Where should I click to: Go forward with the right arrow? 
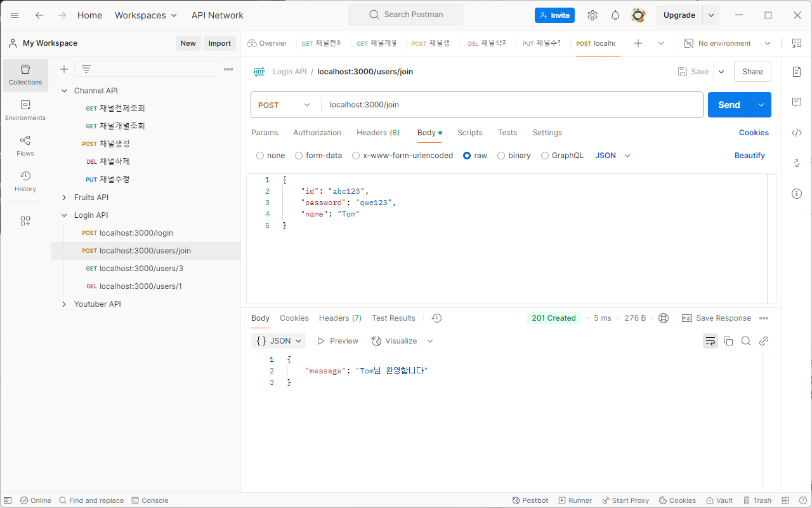tap(62, 15)
